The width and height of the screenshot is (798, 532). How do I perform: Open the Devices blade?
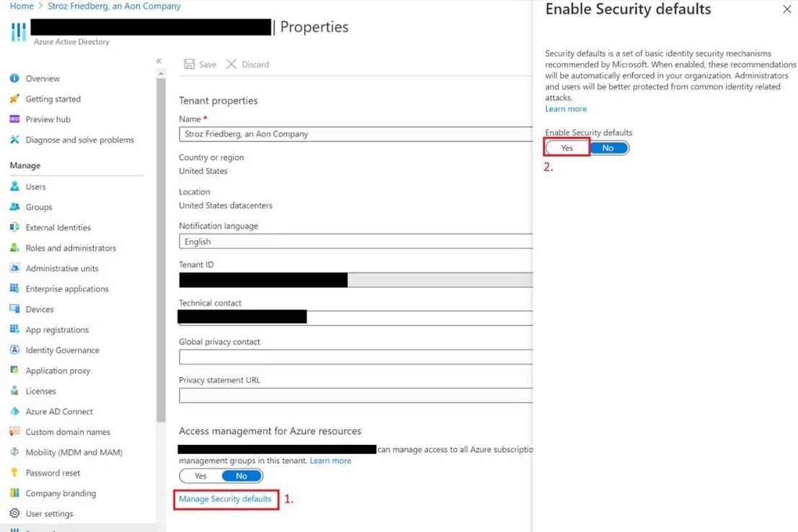pyautogui.click(x=40, y=309)
